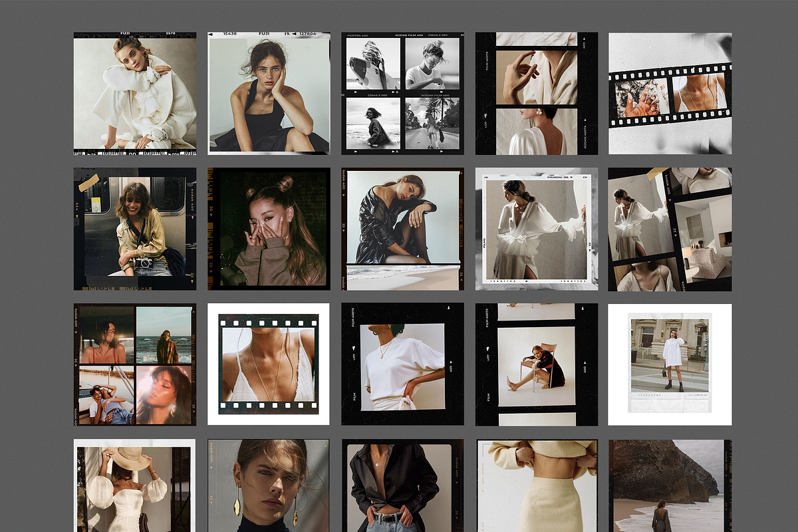The width and height of the screenshot is (798, 532).
Task: Choose the woman in shiny black jacket thumbnail
Action: point(403,229)
